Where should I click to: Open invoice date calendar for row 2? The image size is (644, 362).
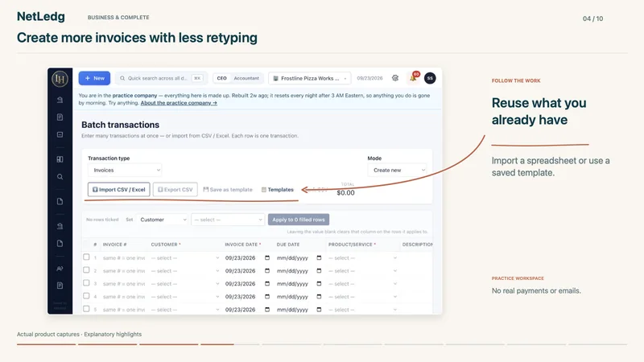tap(267, 271)
